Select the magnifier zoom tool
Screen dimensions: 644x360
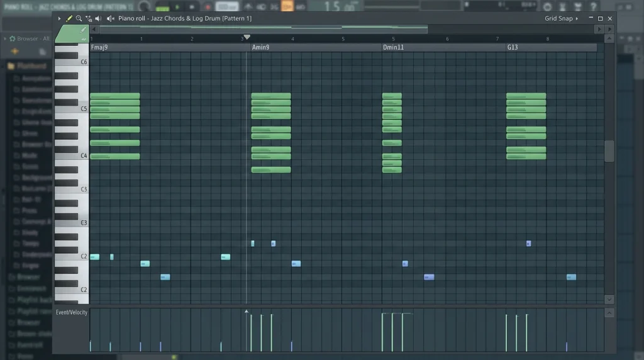79,18
